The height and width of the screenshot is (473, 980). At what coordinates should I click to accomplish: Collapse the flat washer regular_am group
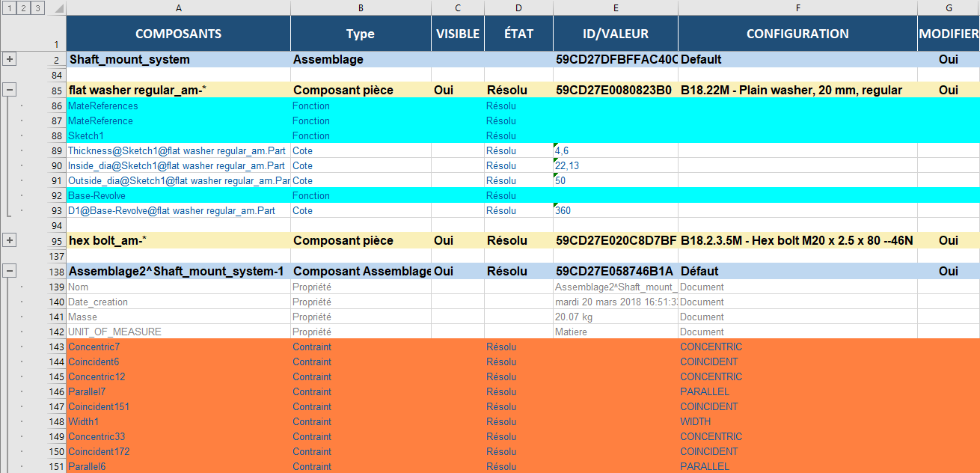pyautogui.click(x=10, y=90)
